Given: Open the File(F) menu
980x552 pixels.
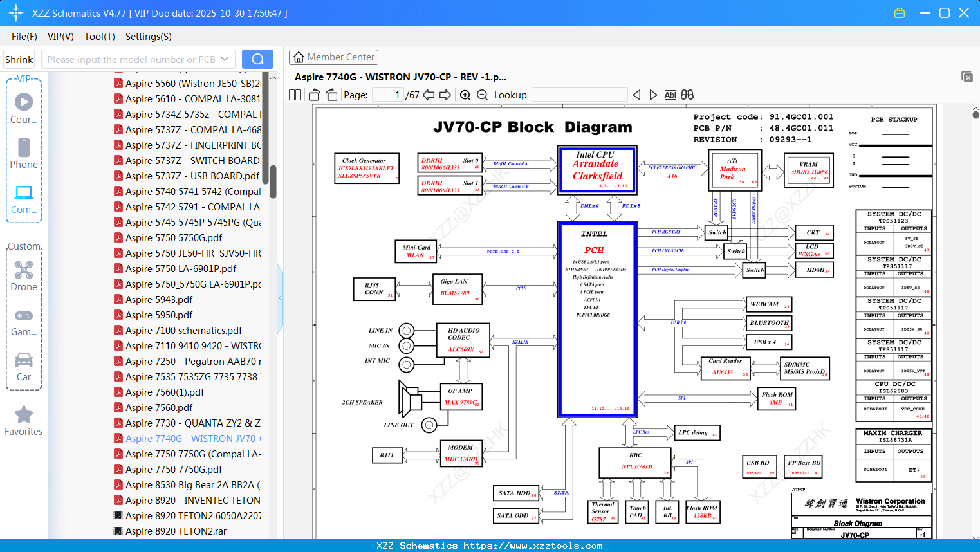Looking at the screenshot, I should 24,37.
